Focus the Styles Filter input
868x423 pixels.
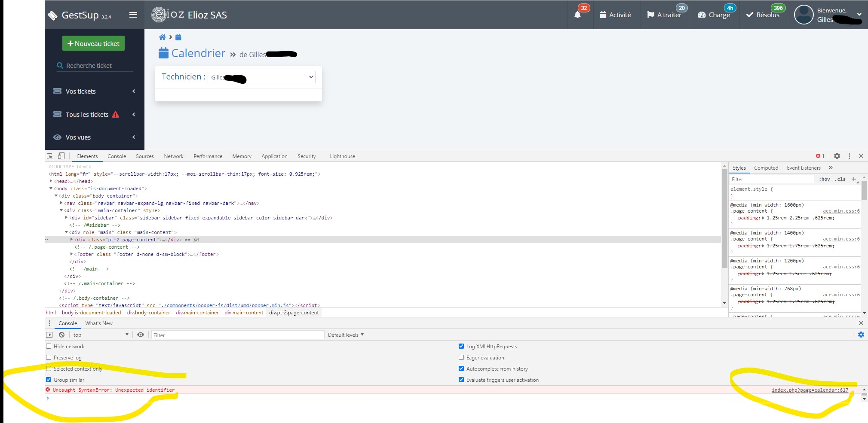(772, 180)
